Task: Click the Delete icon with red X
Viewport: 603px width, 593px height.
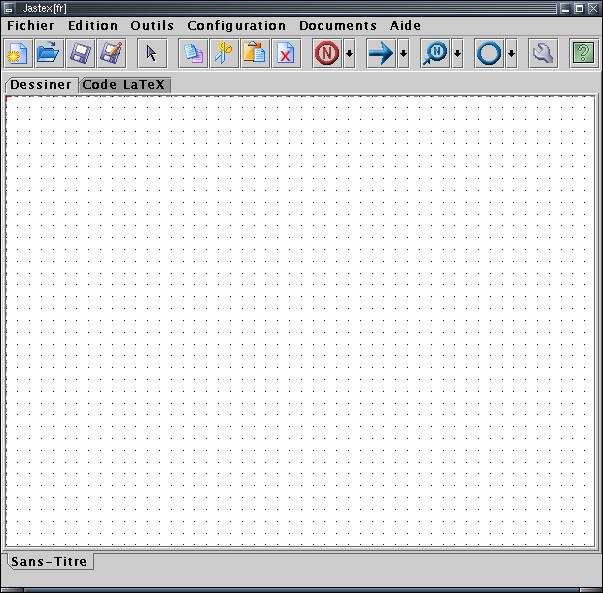Action: pos(286,54)
